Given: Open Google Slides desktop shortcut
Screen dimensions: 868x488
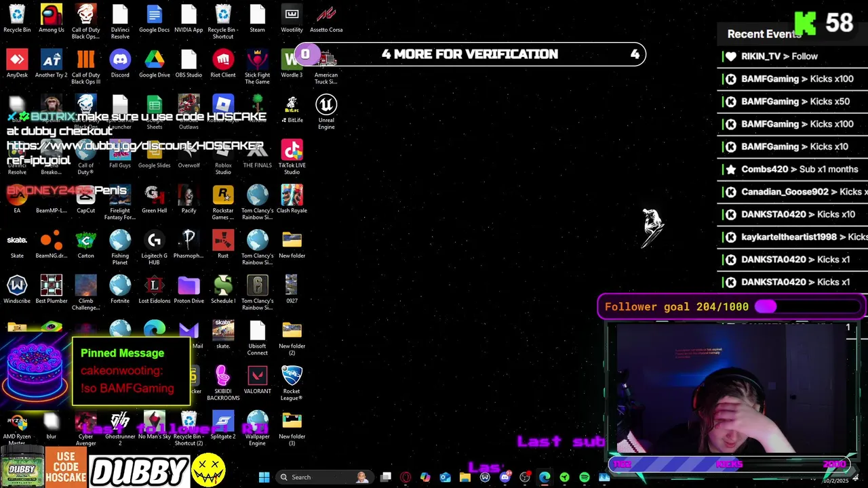Looking at the screenshot, I should pyautogui.click(x=154, y=155).
